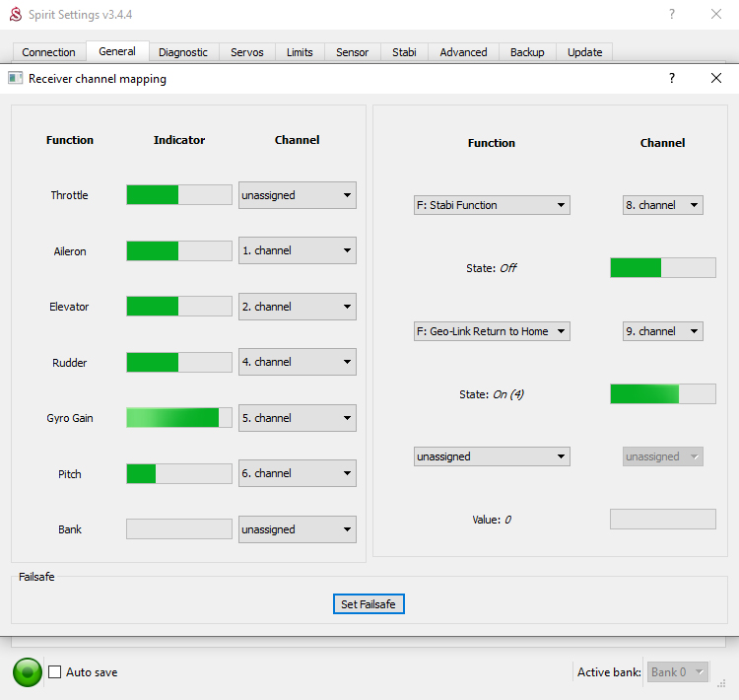Close the Receiver channel mapping dialog
739x700 pixels.
[716, 79]
